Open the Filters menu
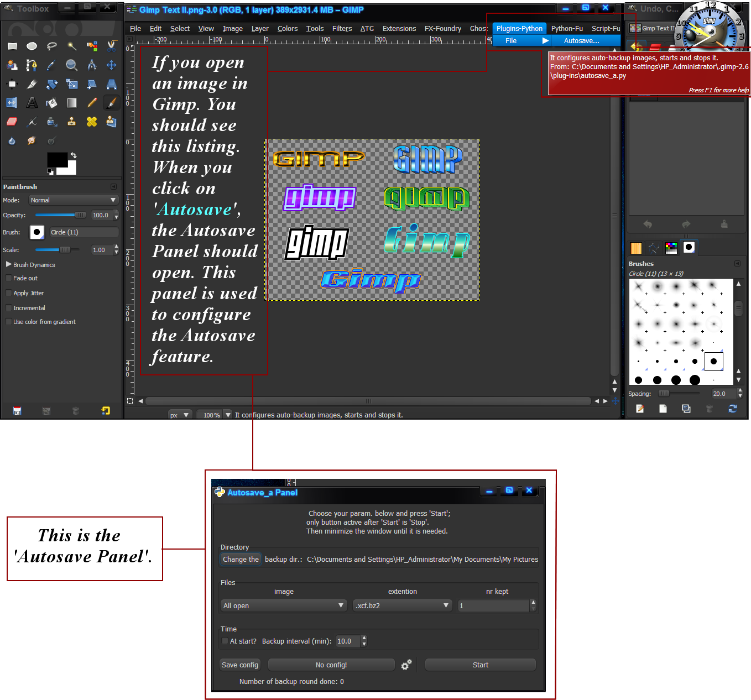751x700 pixels. pos(342,29)
